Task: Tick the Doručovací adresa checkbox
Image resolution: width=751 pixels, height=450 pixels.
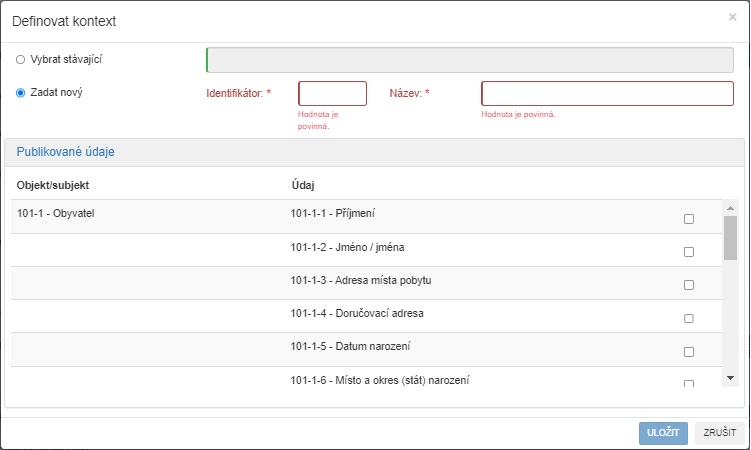Action: point(688,319)
